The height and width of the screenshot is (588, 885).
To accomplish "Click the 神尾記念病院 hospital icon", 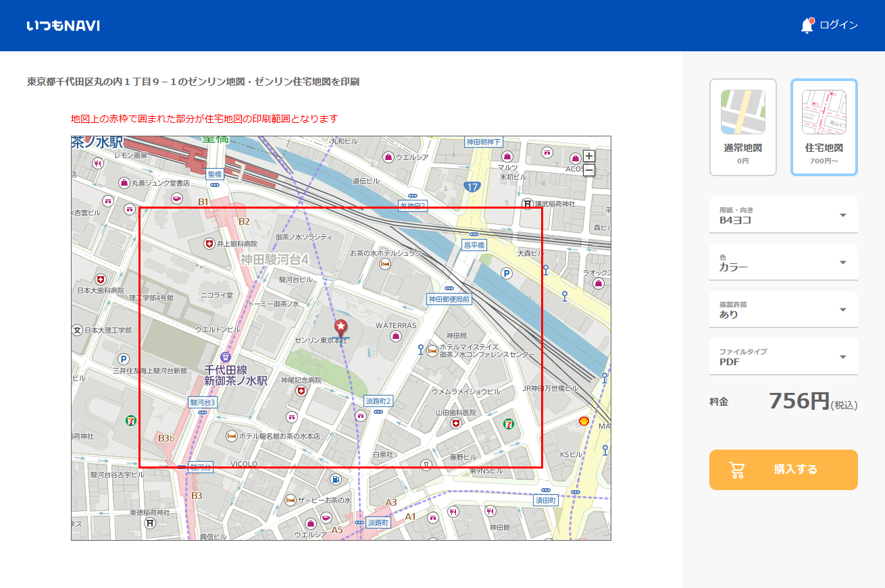I will click(301, 390).
